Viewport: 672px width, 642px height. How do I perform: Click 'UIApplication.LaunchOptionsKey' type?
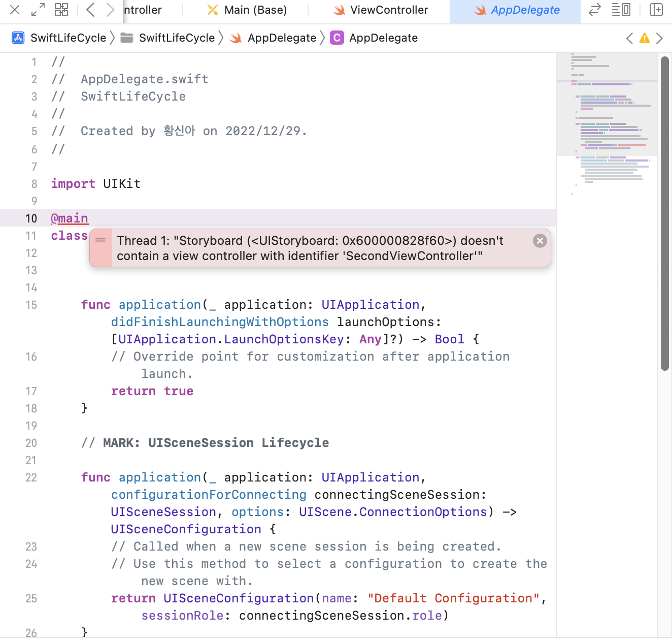pos(231,339)
